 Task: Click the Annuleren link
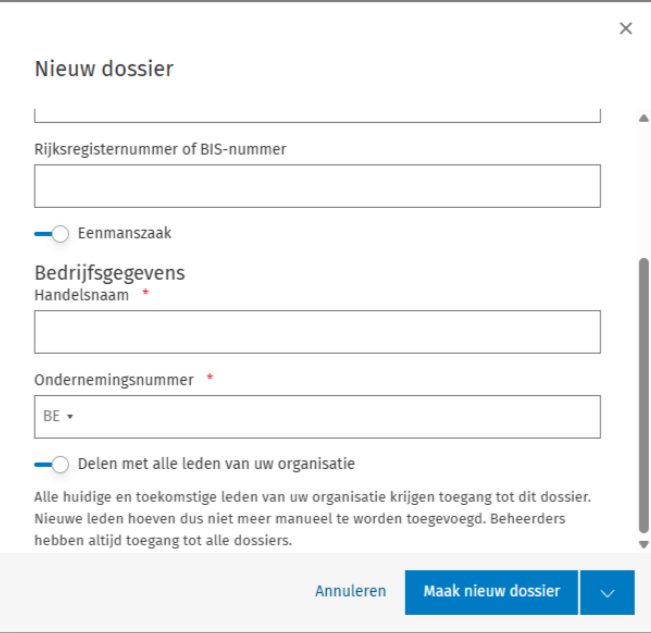pos(350,591)
